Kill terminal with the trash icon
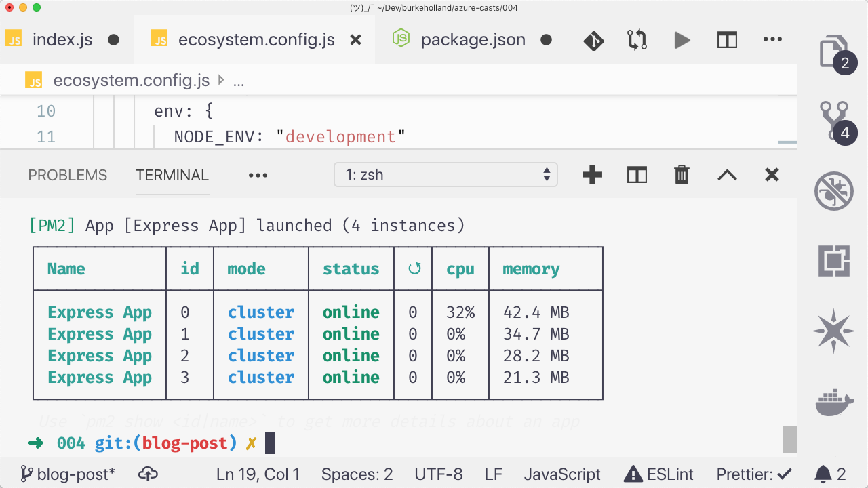This screenshot has height=488, width=868. (682, 175)
